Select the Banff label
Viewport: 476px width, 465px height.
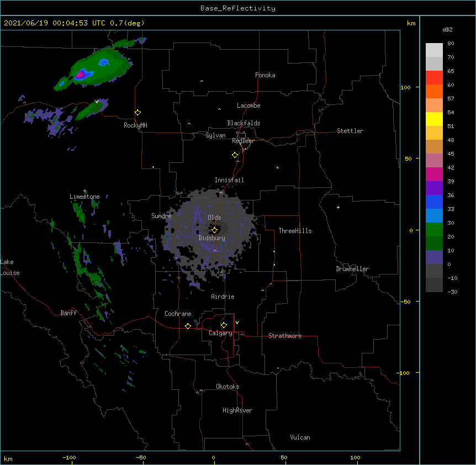coord(68,313)
